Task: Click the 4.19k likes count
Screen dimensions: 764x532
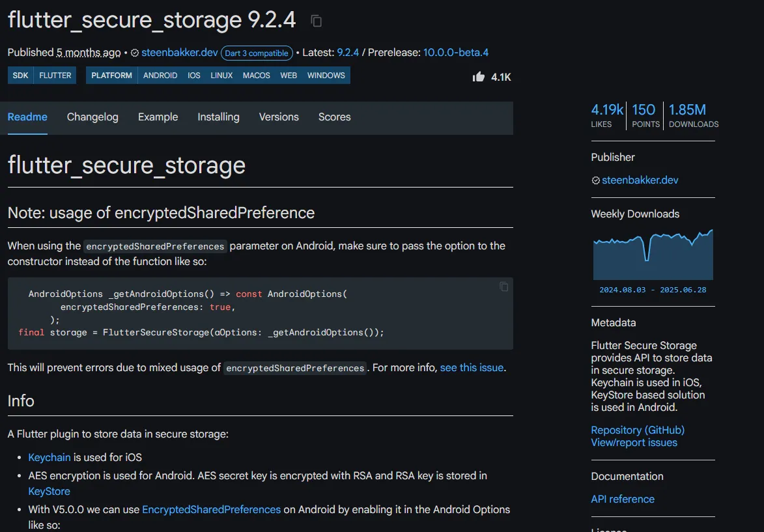Action: coord(607,115)
